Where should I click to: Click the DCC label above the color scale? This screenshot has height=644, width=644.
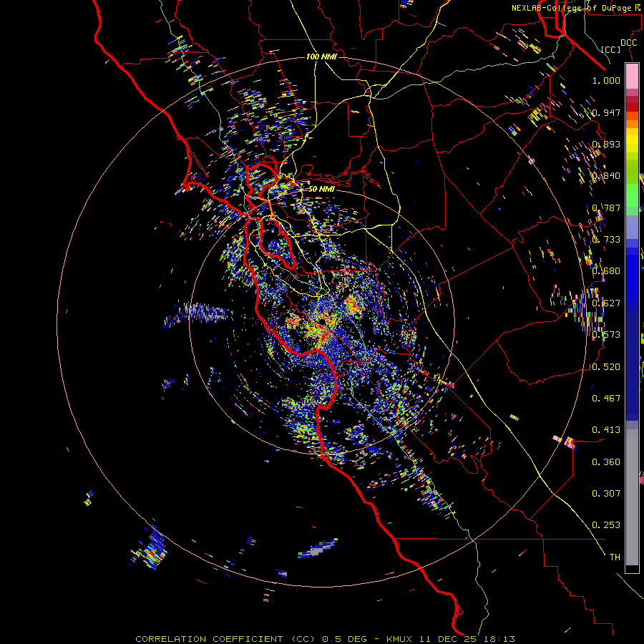(628, 43)
